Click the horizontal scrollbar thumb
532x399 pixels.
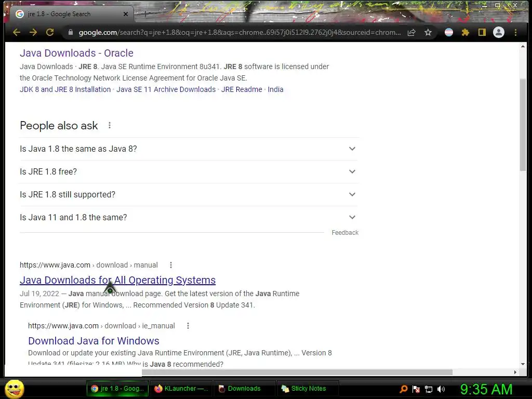pyautogui.click(x=297, y=372)
